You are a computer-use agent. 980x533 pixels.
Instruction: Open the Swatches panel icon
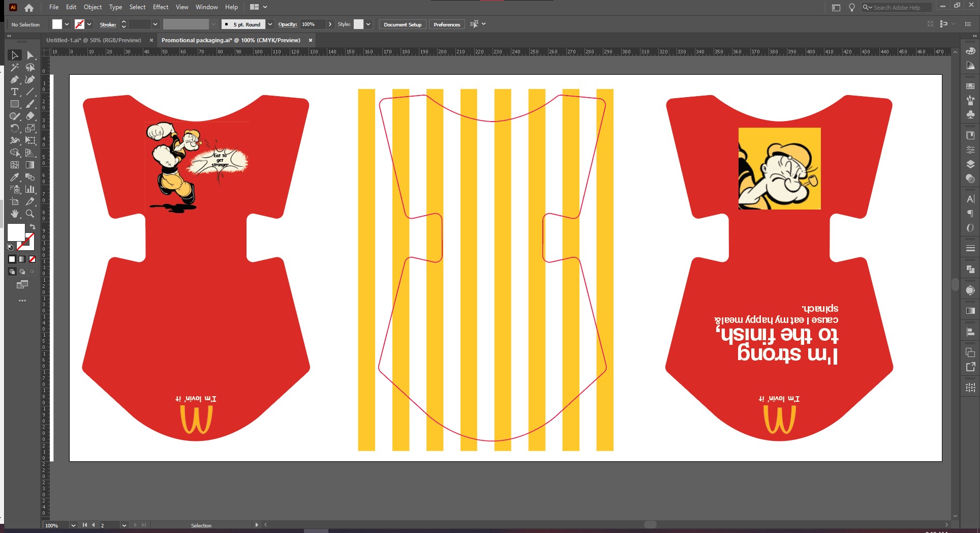tap(970, 86)
